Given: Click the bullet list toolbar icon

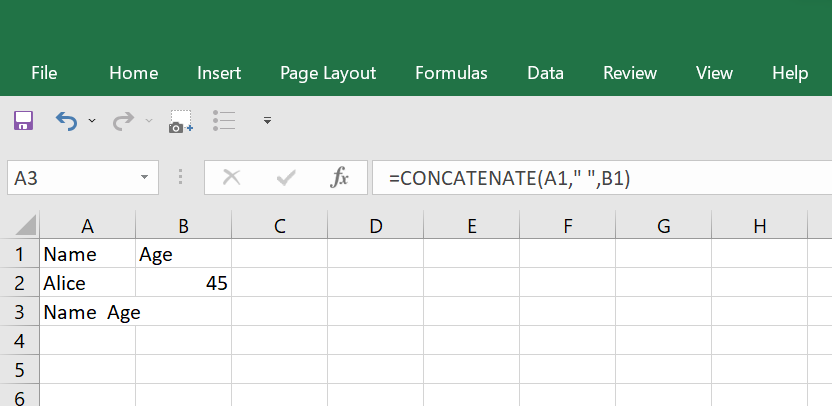Looking at the screenshot, I should (224, 120).
